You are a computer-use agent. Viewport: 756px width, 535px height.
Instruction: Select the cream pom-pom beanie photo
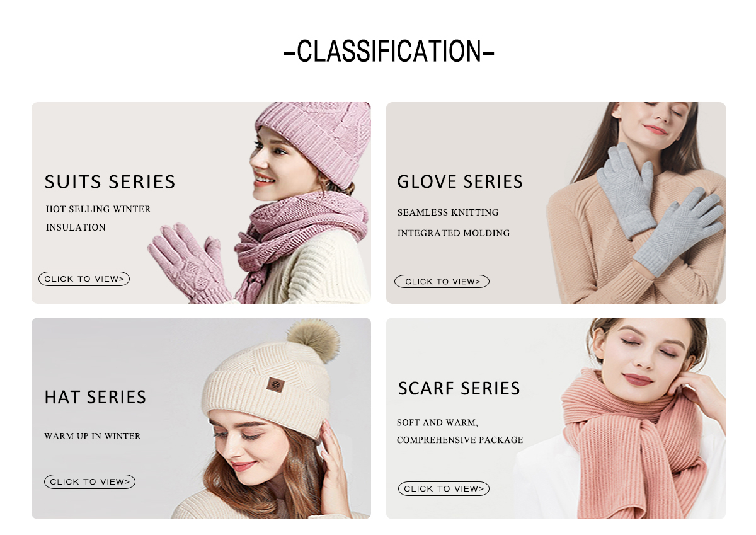(x=271, y=418)
